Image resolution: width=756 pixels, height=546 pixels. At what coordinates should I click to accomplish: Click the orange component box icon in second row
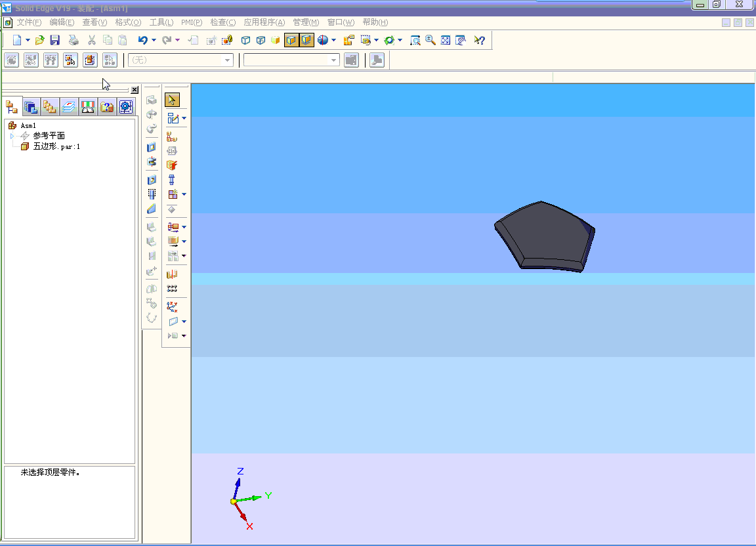tap(90, 60)
